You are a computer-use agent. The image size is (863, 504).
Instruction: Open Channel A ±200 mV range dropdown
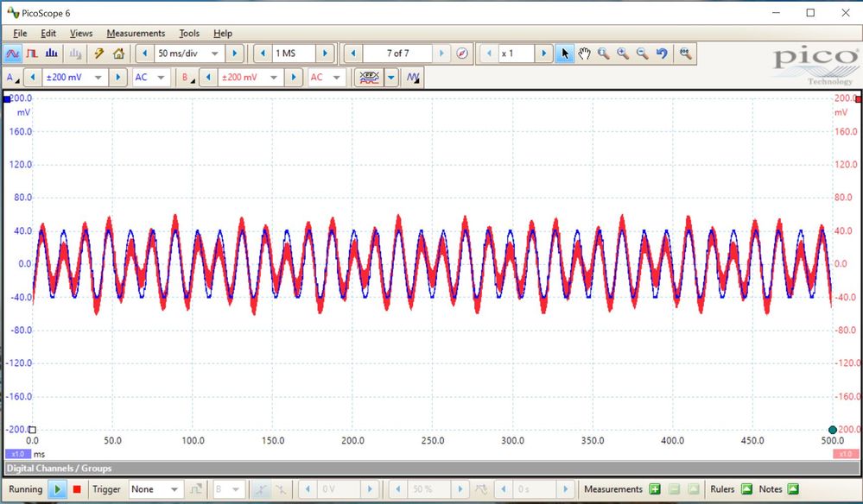click(97, 78)
